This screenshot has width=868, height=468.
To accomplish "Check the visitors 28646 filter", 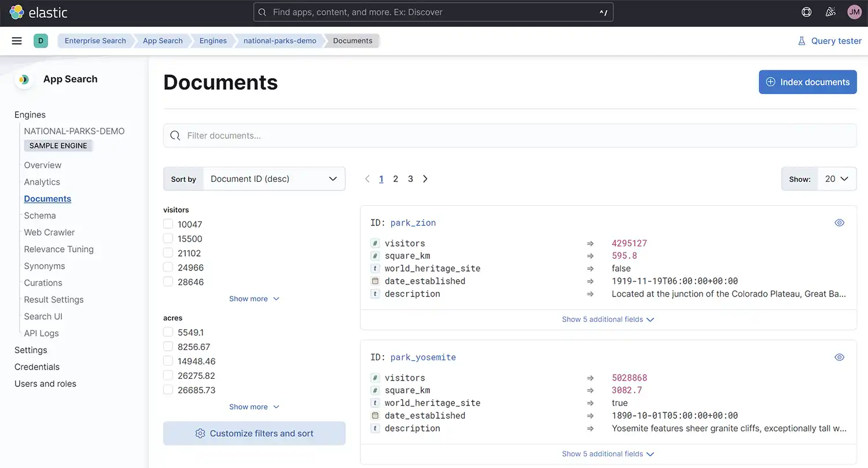I will [x=168, y=282].
